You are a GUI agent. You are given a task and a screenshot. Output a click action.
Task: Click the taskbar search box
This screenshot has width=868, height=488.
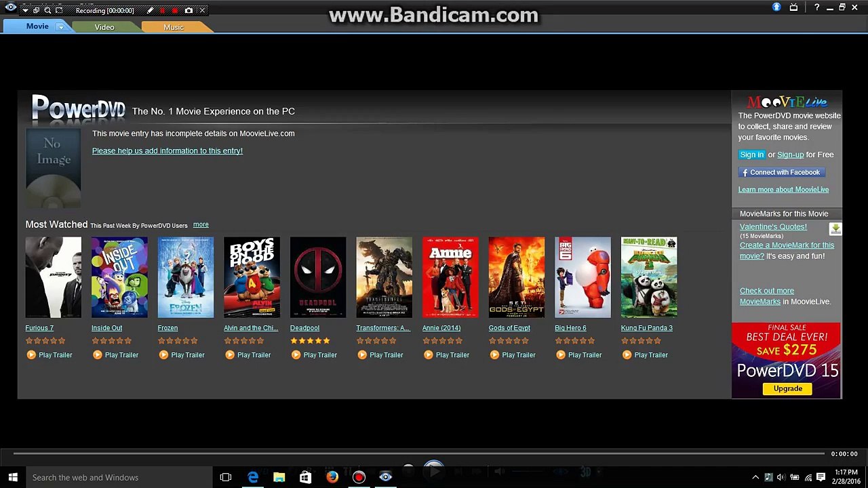pyautogui.click(x=119, y=477)
